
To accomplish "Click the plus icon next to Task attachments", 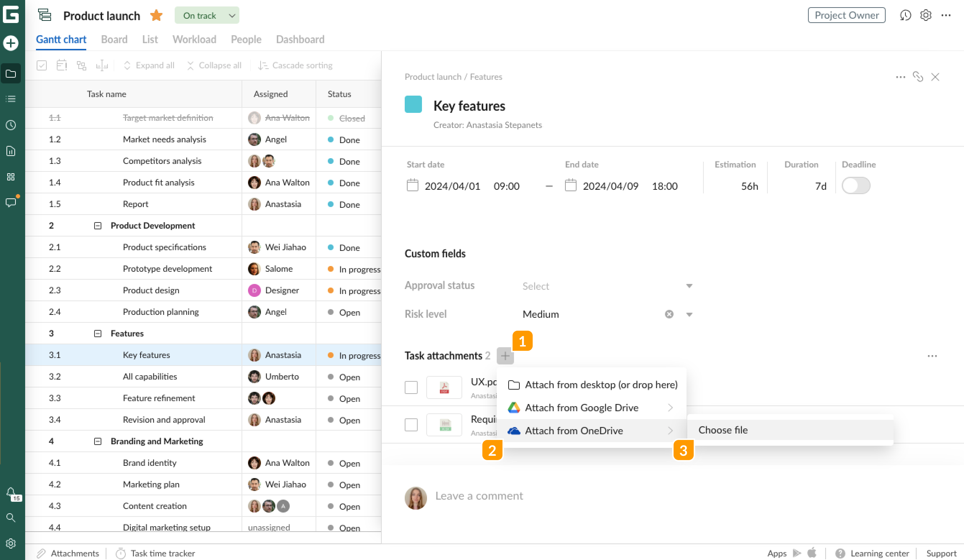I will tap(505, 355).
